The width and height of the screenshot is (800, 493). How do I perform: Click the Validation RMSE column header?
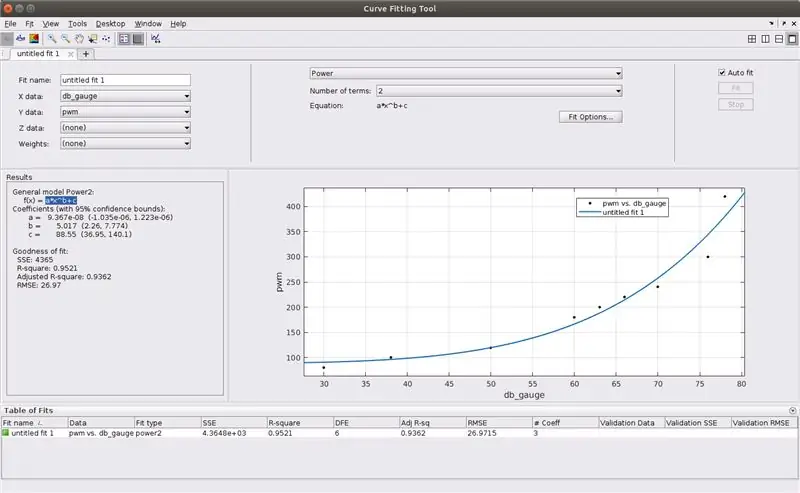pos(764,423)
